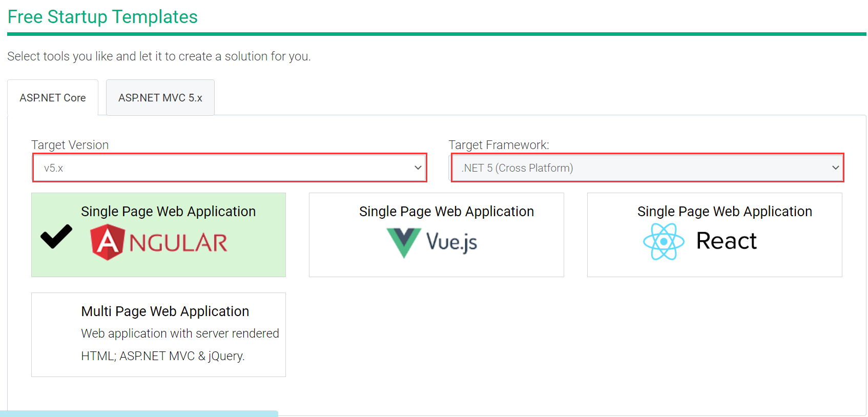
Task: Open the Target Version dropdown showing v5.x
Action: [230, 168]
